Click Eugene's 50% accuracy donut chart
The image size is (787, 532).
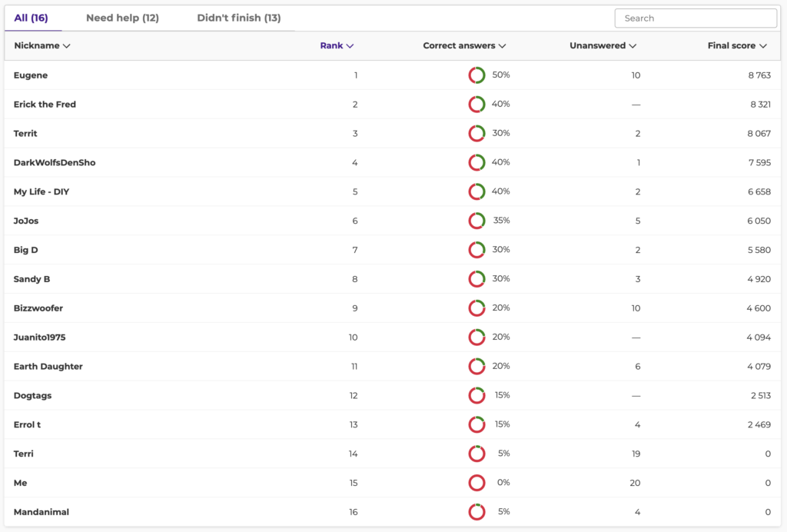477,75
